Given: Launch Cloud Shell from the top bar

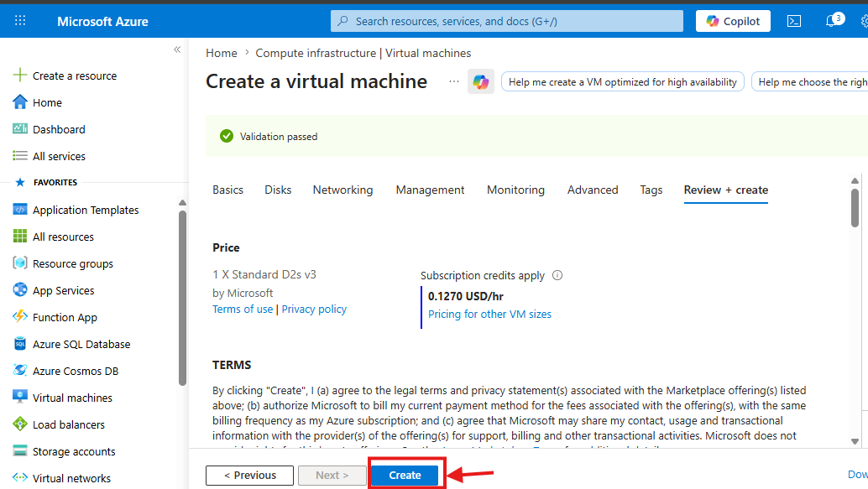Looking at the screenshot, I should click(x=794, y=21).
